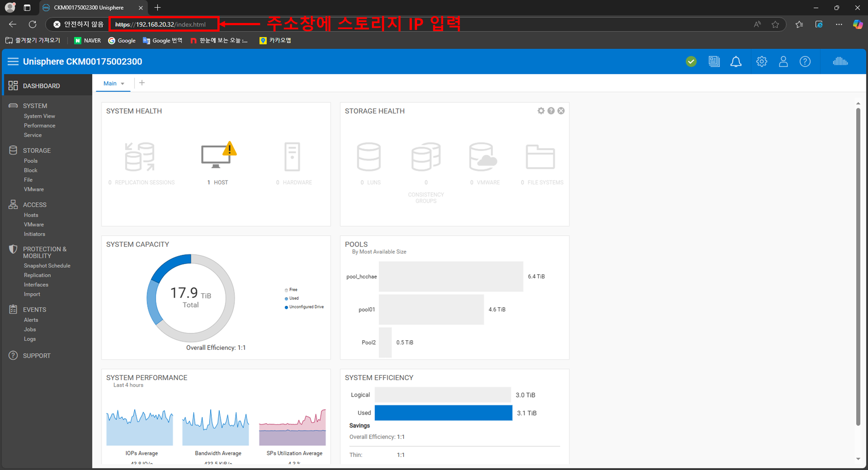This screenshot has height=470, width=868.
Task: Expand the Main dashboard tab dropdown arrow
Action: 123,84
